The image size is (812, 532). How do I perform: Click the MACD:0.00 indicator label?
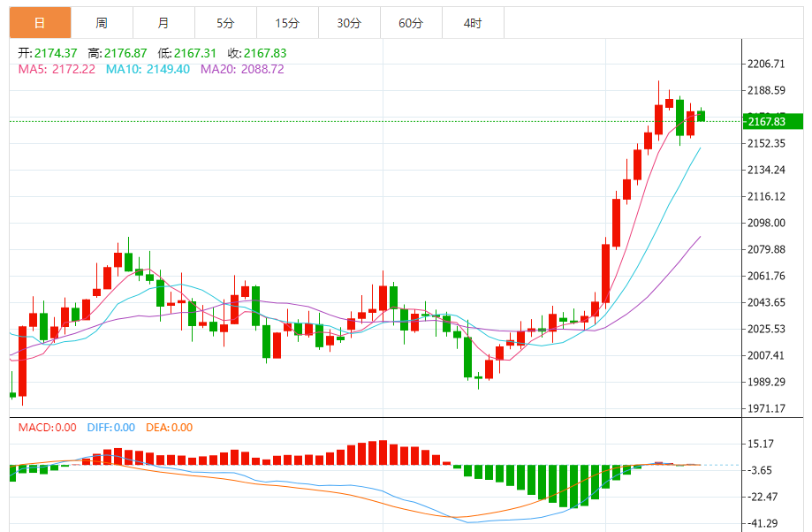coord(47,428)
